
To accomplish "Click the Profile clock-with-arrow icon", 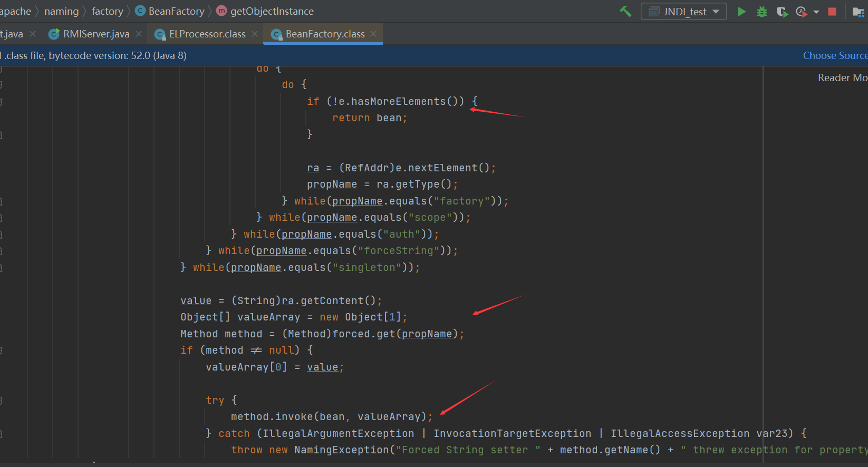I will pyautogui.click(x=802, y=12).
